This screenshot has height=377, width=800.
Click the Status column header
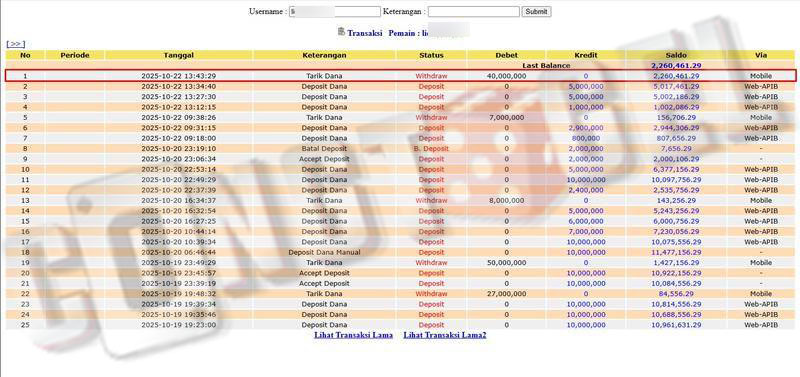[x=431, y=55]
